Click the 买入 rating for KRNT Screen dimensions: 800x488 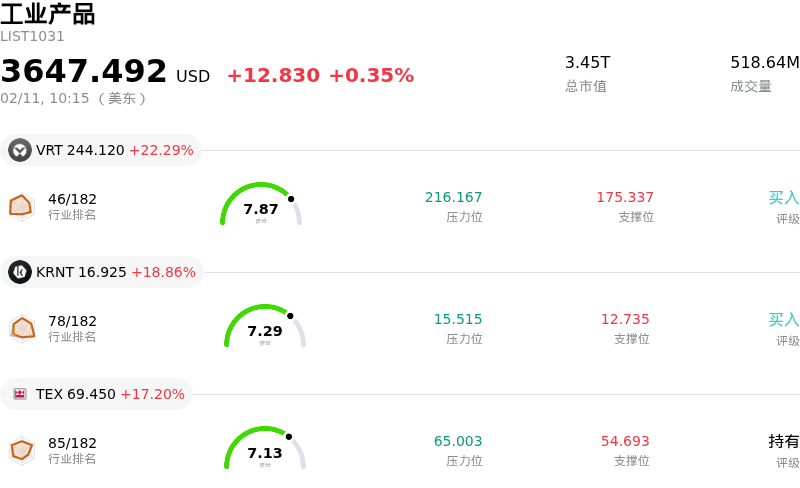pos(783,320)
